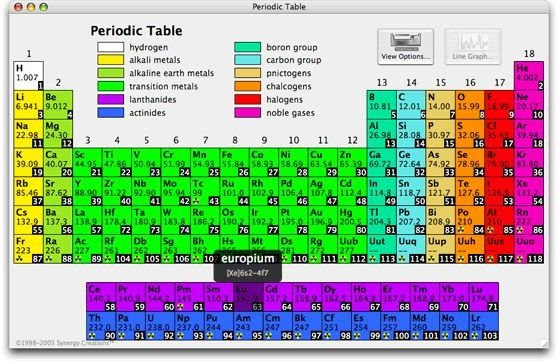Select the hydrogen legend swatch
The width and height of the screenshot is (557, 362).
tap(110, 47)
